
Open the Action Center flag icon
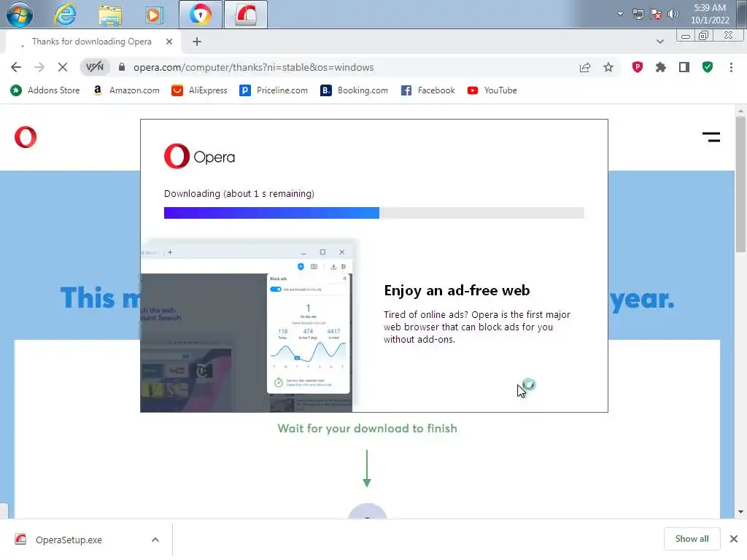(x=656, y=14)
